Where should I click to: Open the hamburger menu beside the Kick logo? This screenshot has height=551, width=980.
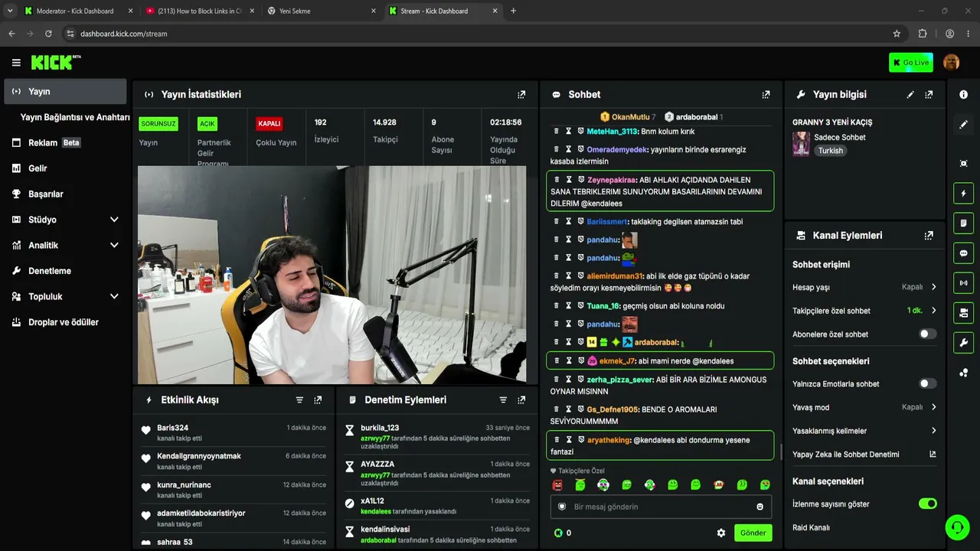click(x=16, y=63)
